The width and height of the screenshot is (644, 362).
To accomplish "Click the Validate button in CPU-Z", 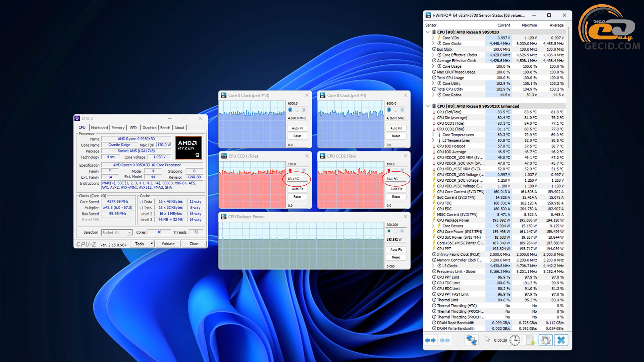I will click(x=168, y=244).
